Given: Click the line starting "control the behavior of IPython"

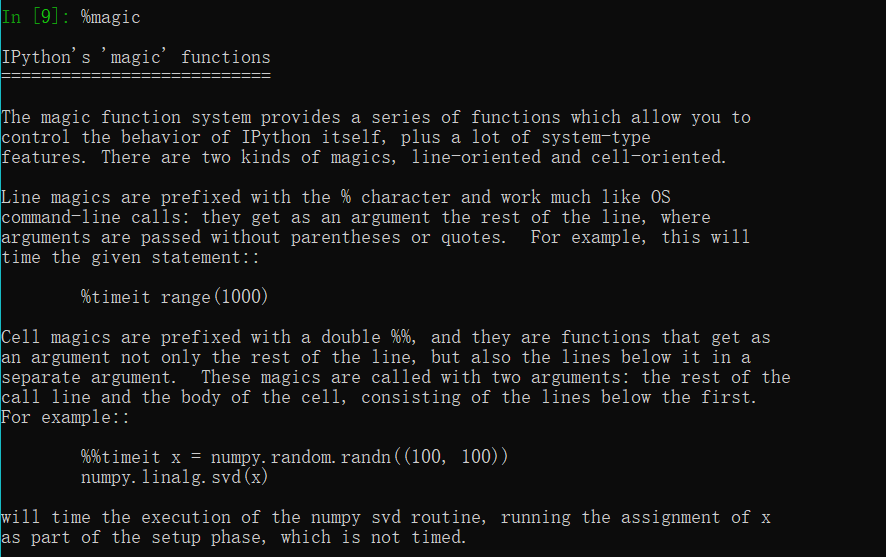Looking at the screenshot, I should pos(325,138).
